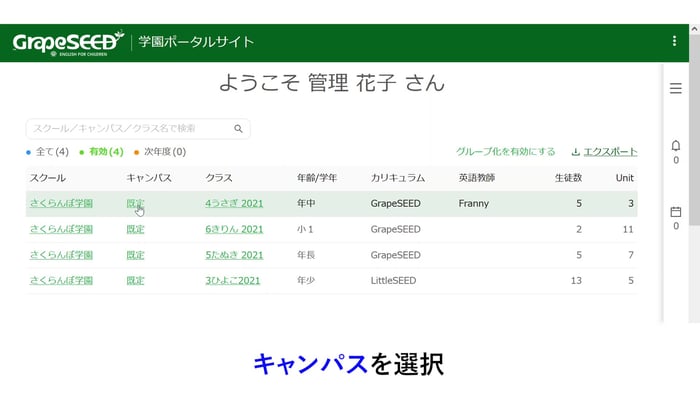Viewport: 700px width, 393px height.
Task: Click Unit value 7 in 5たぬき row
Action: tap(631, 255)
